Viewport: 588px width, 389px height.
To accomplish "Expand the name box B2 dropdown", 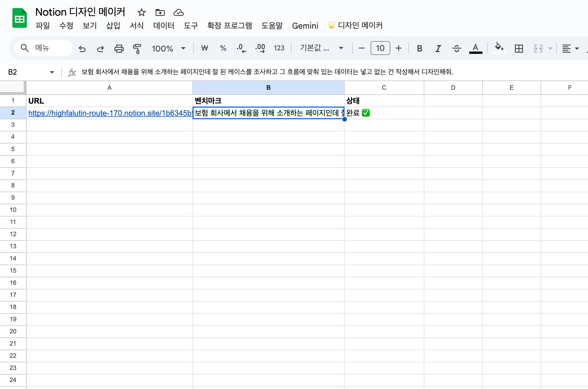I will click(x=52, y=72).
